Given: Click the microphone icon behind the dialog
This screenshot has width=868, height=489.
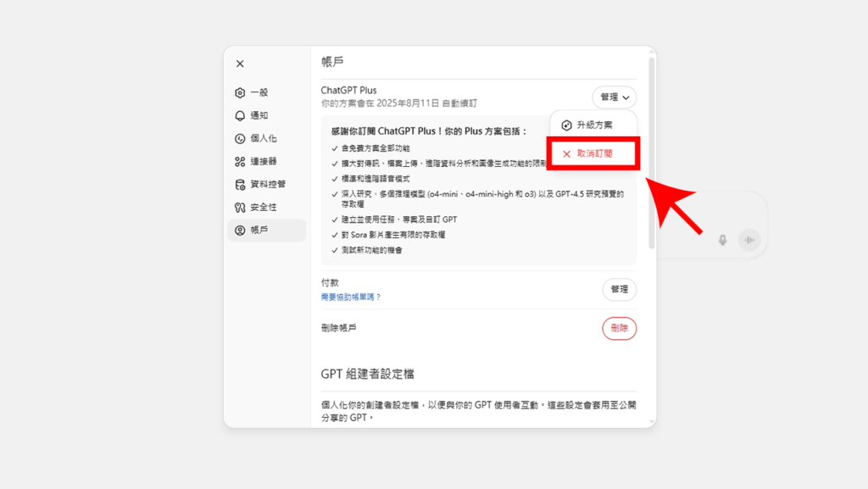Looking at the screenshot, I should point(722,240).
